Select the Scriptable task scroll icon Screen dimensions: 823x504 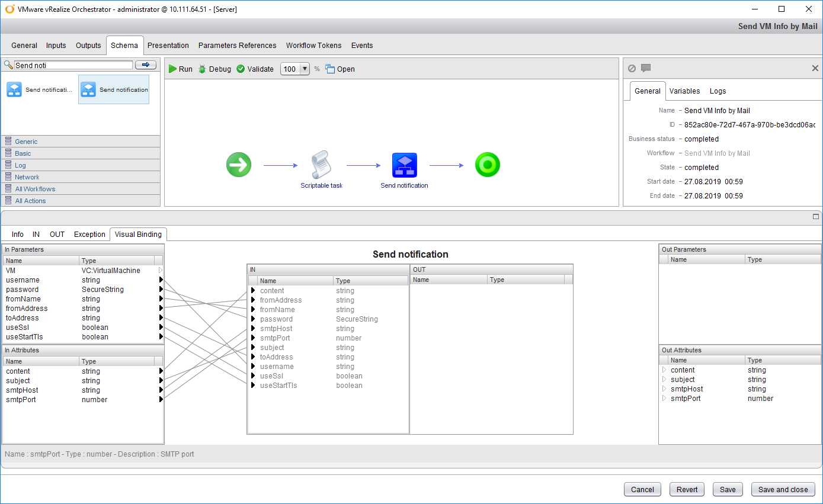[x=321, y=165]
